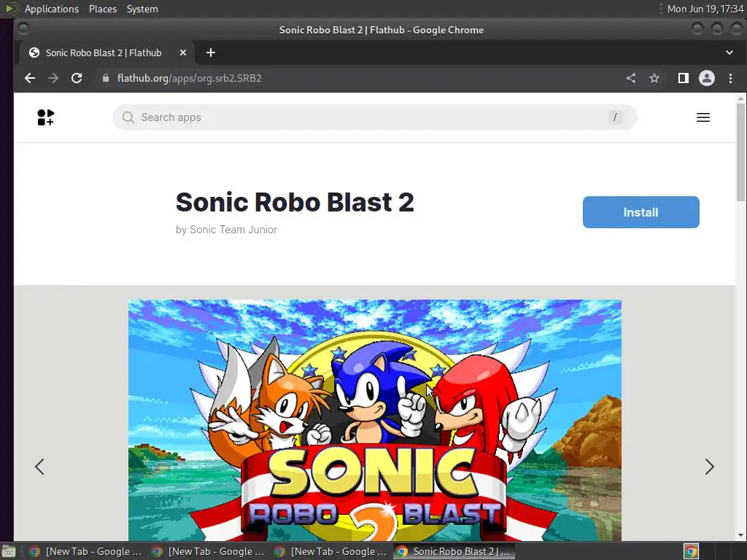Click Chrome icon in workspace switcher
The width and height of the screenshot is (747, 560).
click(x=692, y=552)
